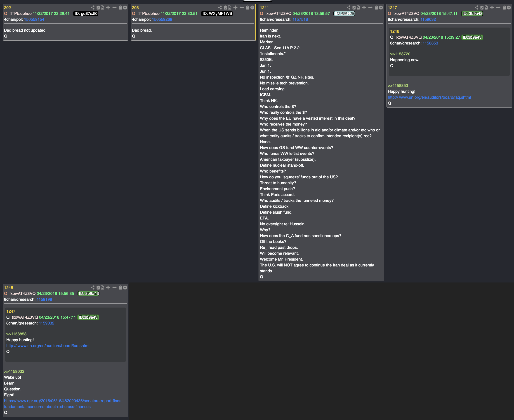Click plain clipboard icon on post 203
The image size is (514, 420).
tap(248, 7)
